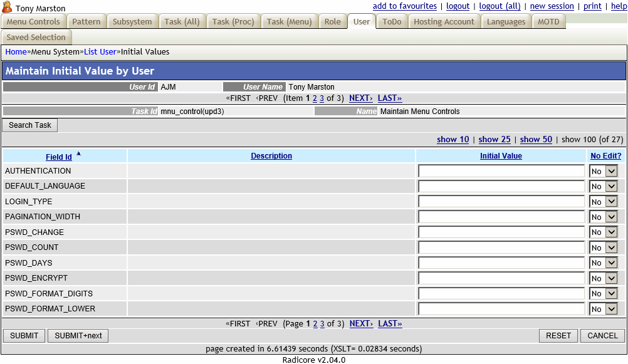Switch to the Role tab
Screen dimensions: 628x364
[x=332, y=21]
